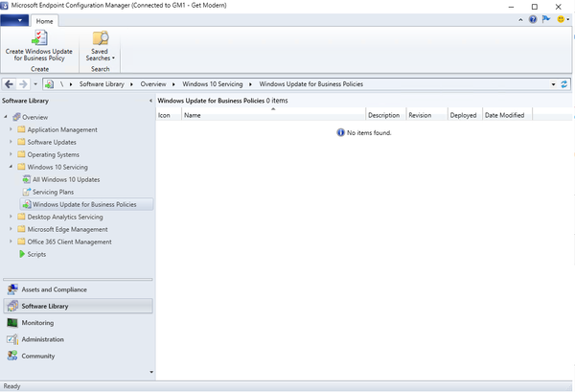Click the Monitoring workspace icon
The height and width of the screenshot is (392, 575).
[12, 323]
